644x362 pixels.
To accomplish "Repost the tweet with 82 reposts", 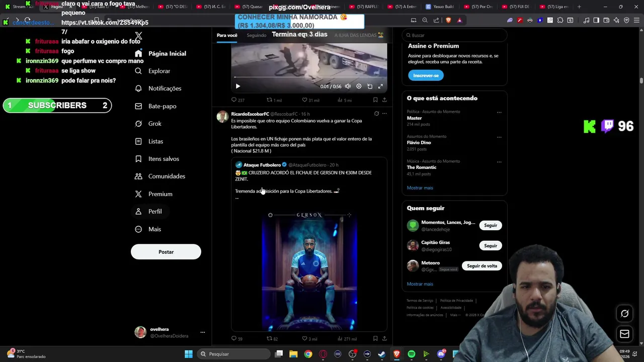I will [272, 339].
